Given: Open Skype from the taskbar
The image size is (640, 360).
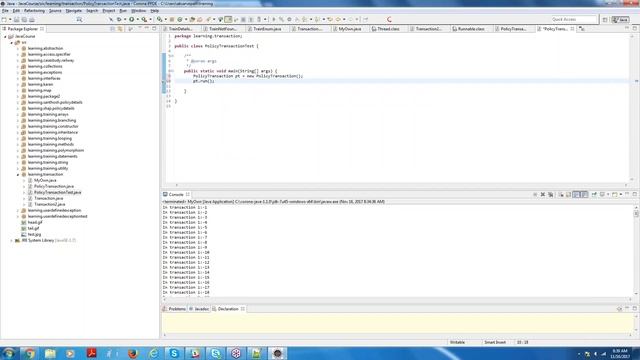Looking at the screenshot, I should pos(174,353).
